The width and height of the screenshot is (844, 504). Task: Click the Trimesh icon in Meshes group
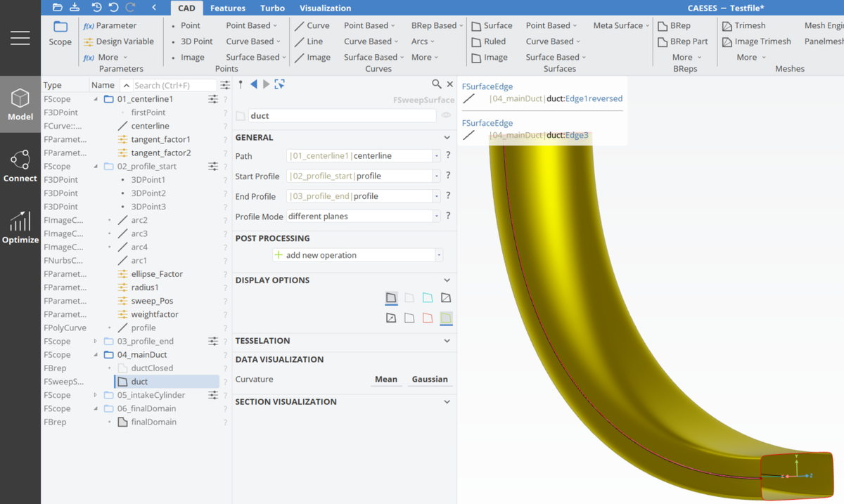click(x=727, y=25)
